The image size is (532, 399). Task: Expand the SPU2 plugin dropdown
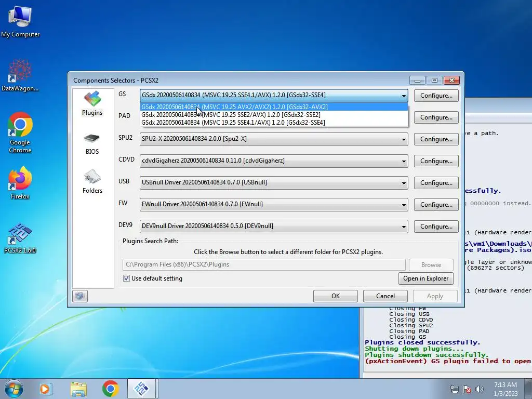coord(403,139)
